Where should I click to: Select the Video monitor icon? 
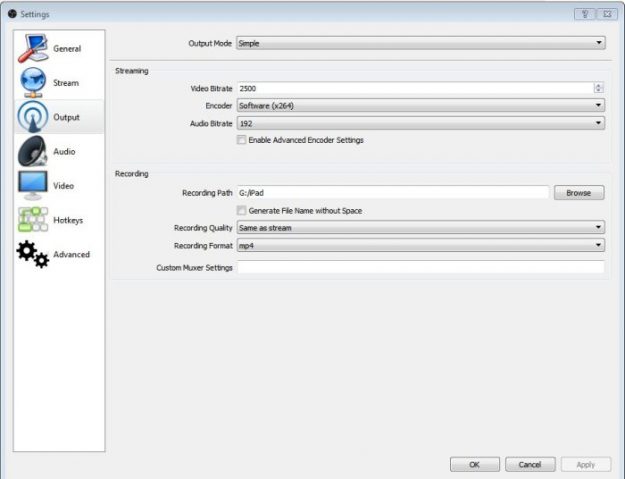[x=33, y=186]
